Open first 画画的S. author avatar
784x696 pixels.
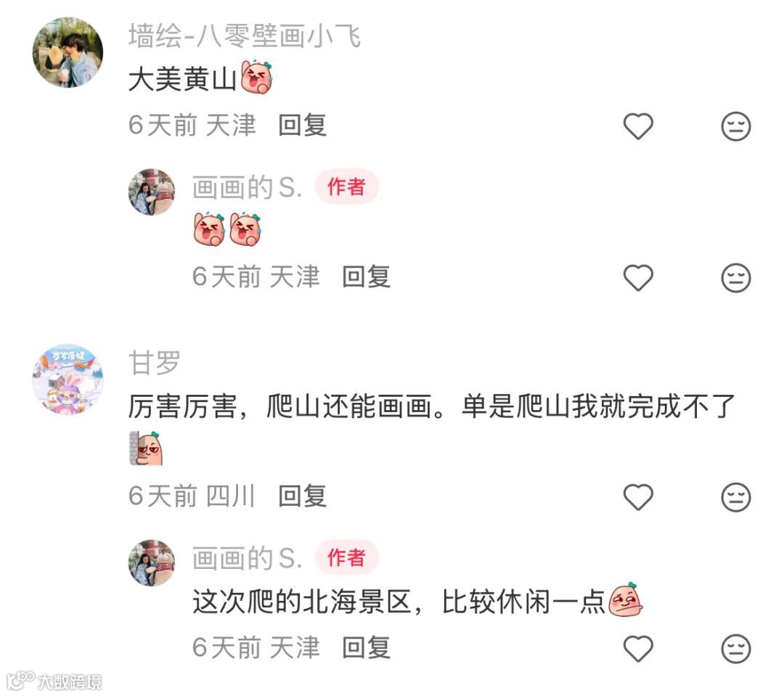click(x=152, y=192)
